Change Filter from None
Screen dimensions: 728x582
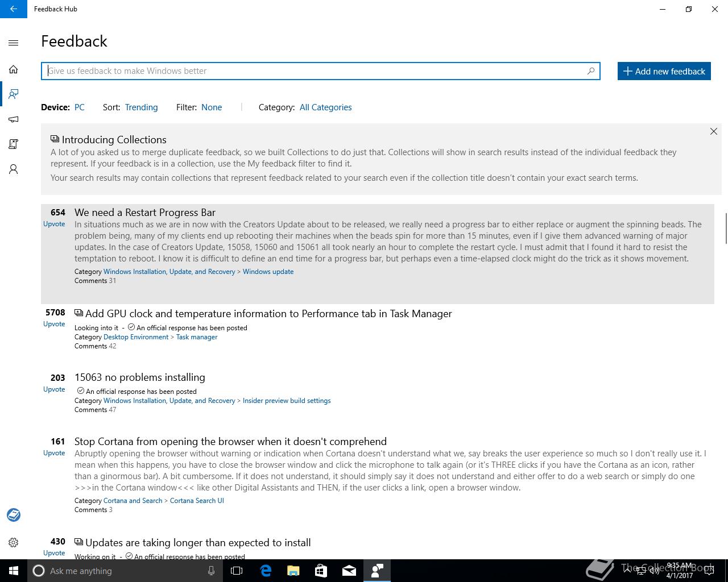[212, 107]
